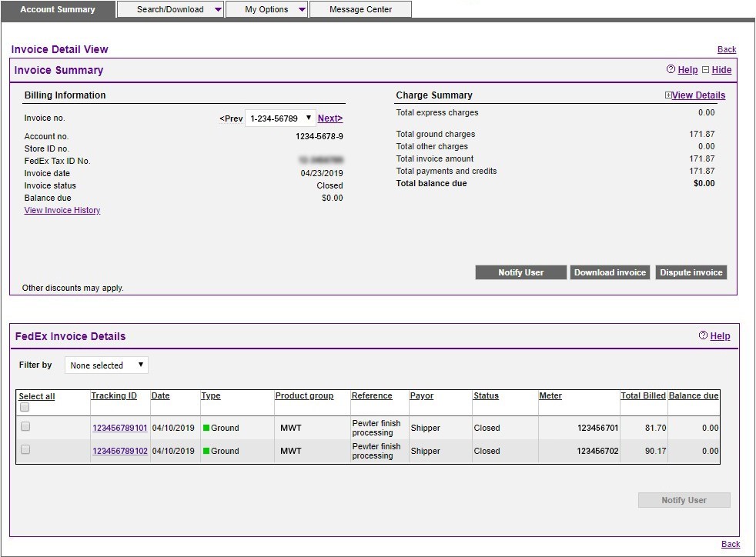Image resolution: width=756 pixels, height=557 pixels.
Task: Sort by the Reference column header
Action: click(372, 395)
